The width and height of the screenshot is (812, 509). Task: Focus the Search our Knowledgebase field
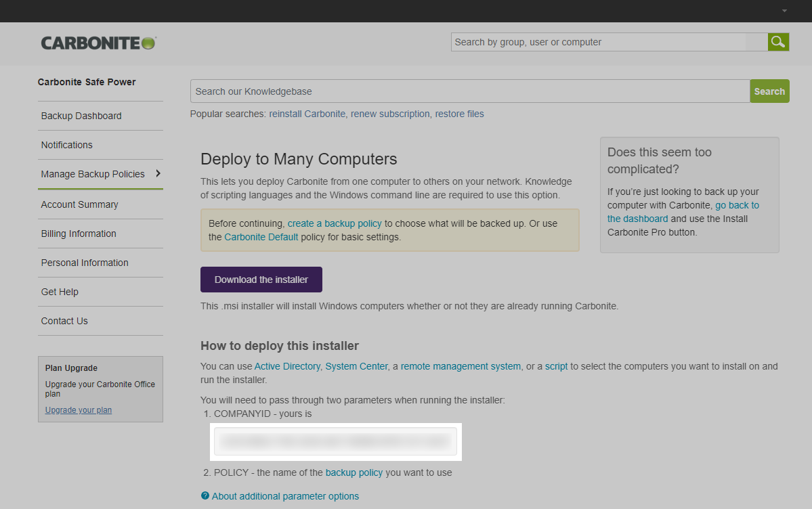(470, 91)
